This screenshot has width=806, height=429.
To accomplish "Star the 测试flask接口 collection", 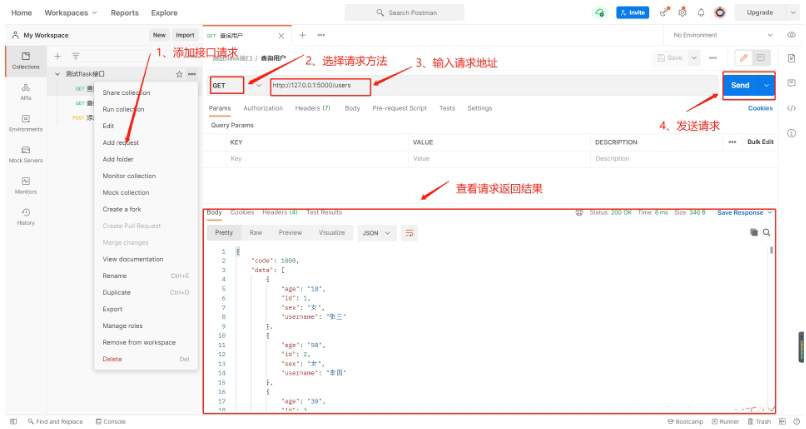I will tap(179, 74).
